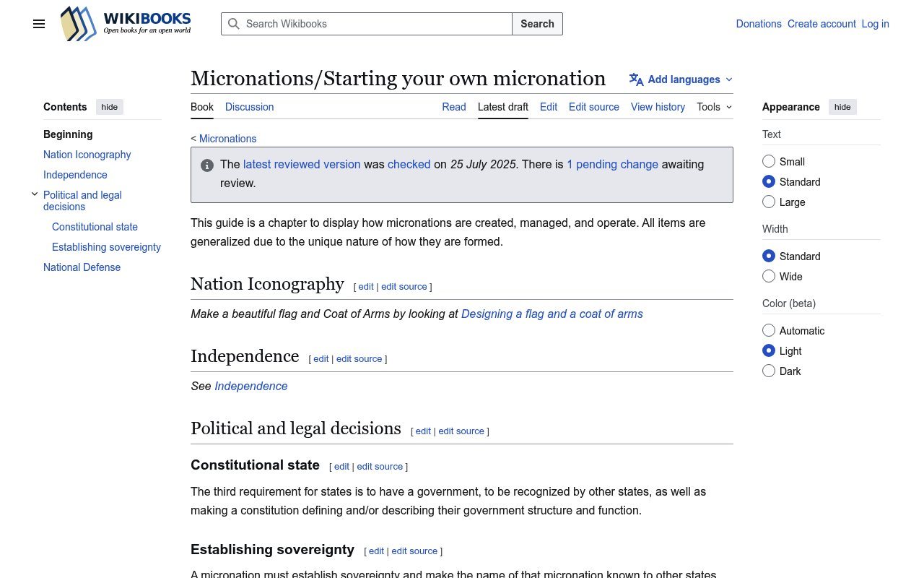Select Standard text size

coord(769,182)
